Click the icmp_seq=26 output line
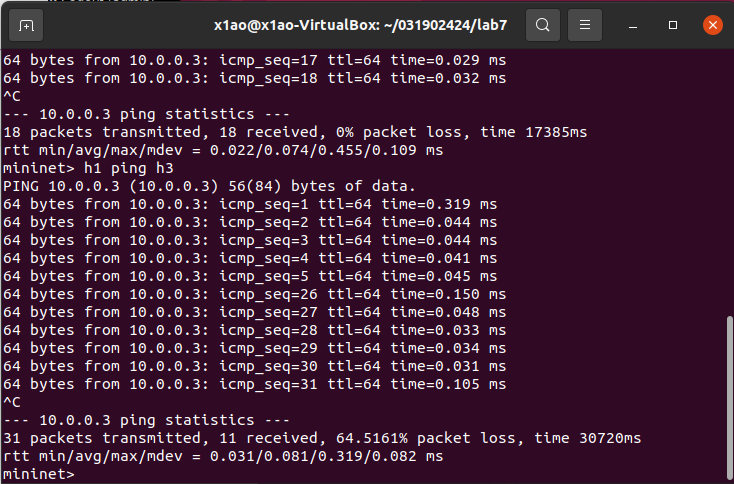 [254, 294]
